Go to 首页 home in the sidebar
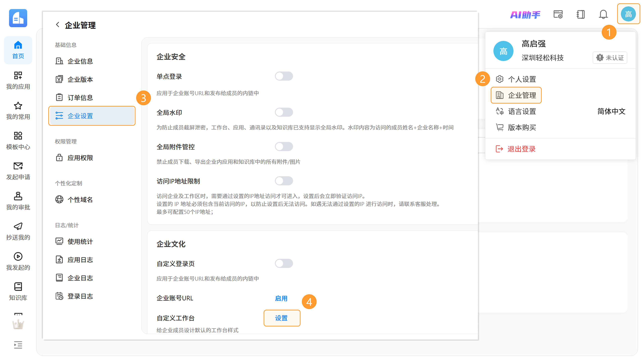The image size is (644, 362). coord(18,50)
